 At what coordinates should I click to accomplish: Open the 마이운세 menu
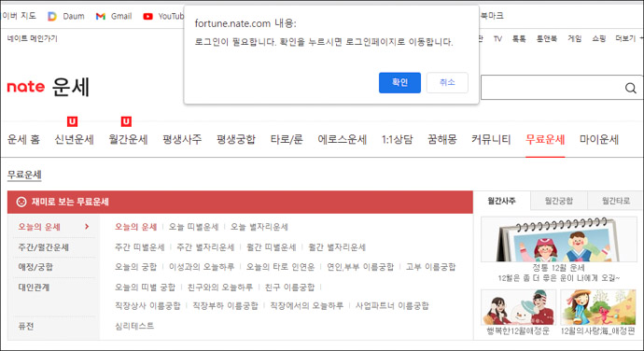point(599,139)
